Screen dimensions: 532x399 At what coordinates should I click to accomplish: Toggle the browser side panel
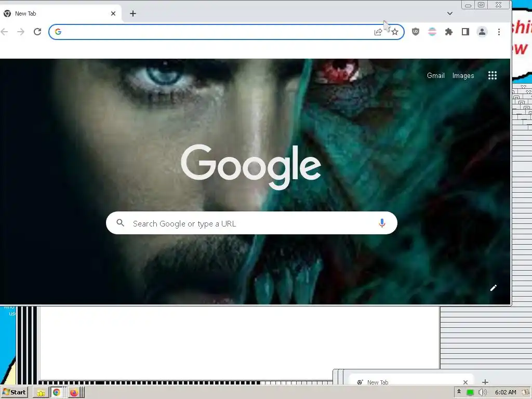[x=465, y=32]
